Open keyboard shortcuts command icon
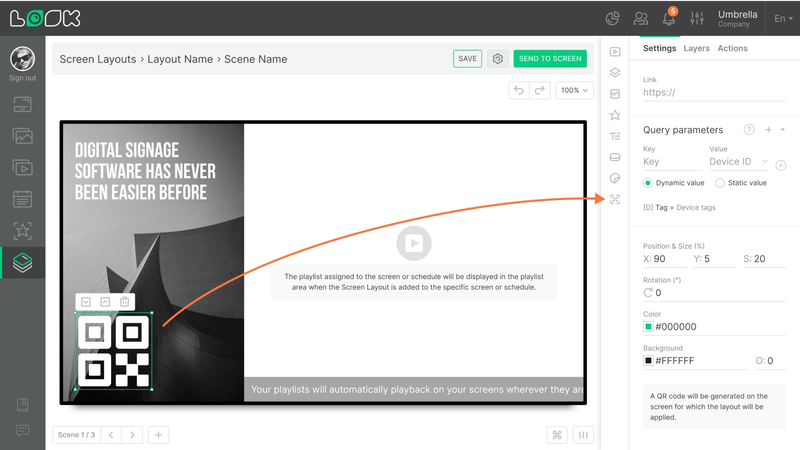The width and height of the screenshot is (800, 450). pos(557,435)
